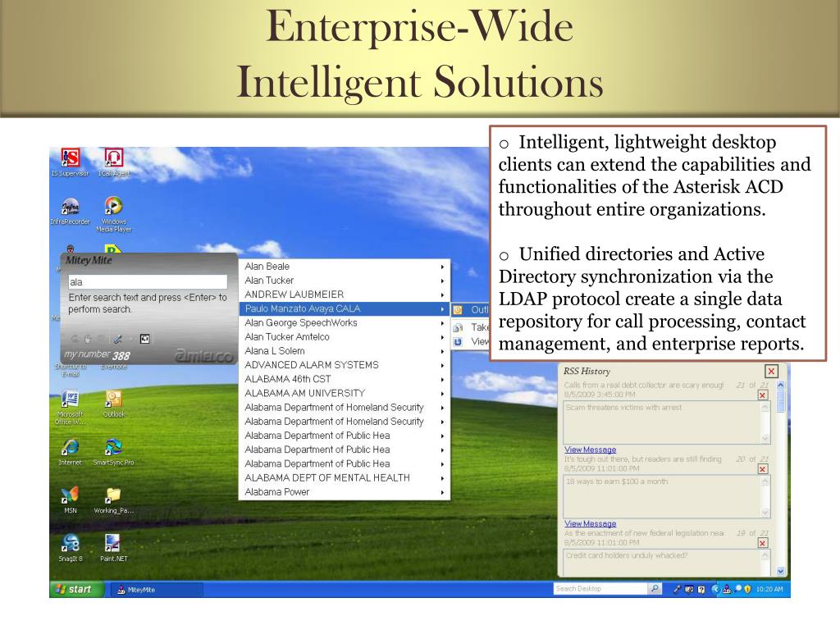This screenshot has width=840, height=630.
Task: Dismiss the first RSS message with red X
Action: pyautogui.click(x=763, y=395)
